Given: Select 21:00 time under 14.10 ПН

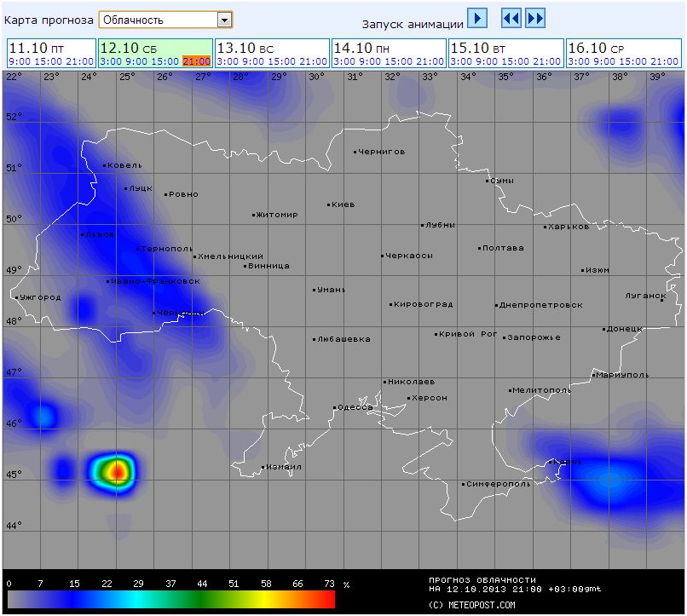Looking at the screenshot, I should [431, 61].
